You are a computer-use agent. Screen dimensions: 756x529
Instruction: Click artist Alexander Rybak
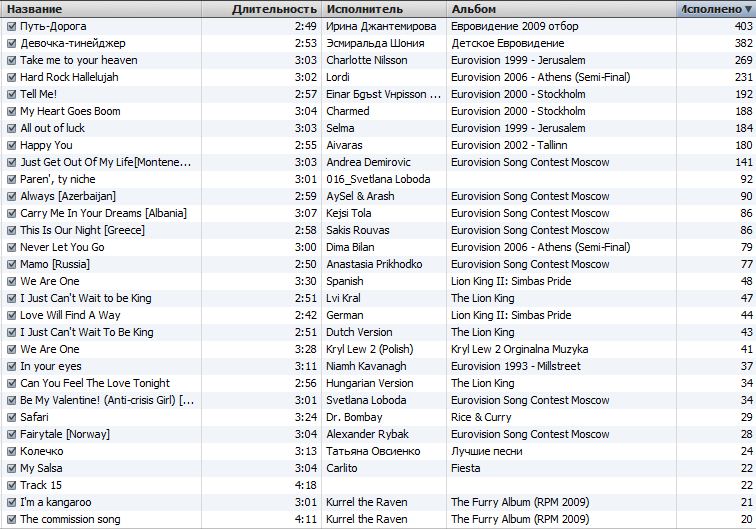coord(367,434)
